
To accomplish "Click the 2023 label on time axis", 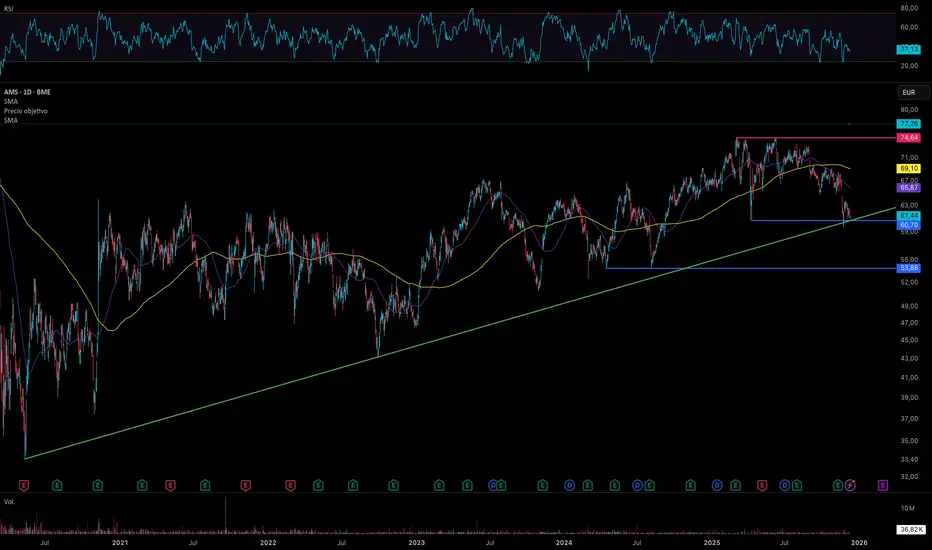I will point(417,542).
